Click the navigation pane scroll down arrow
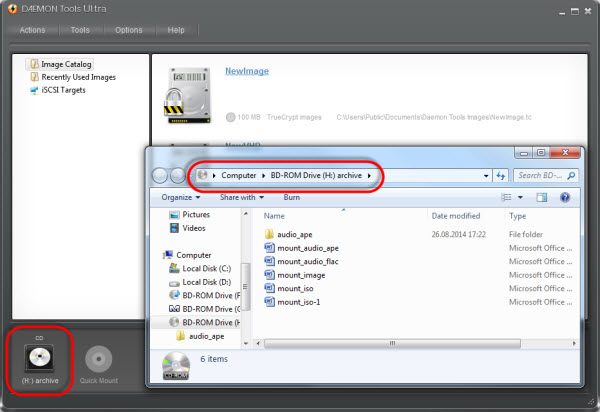 (246, 344)
